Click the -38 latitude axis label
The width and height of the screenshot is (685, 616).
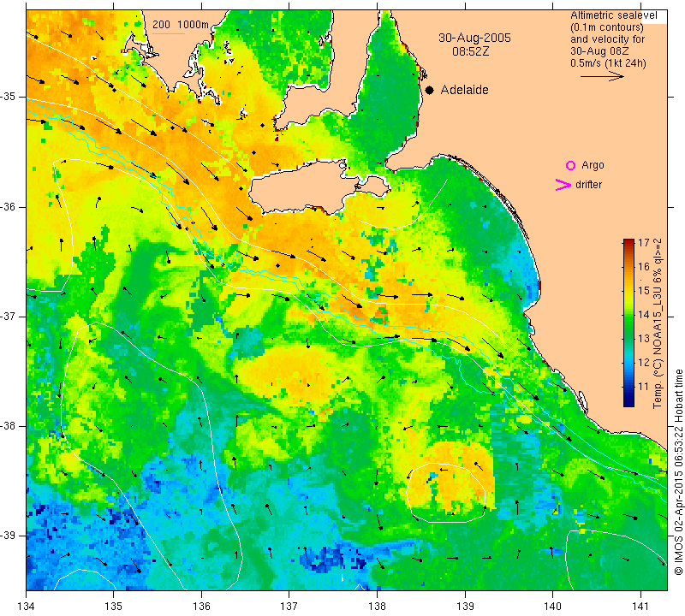click(x=9, y=426)
